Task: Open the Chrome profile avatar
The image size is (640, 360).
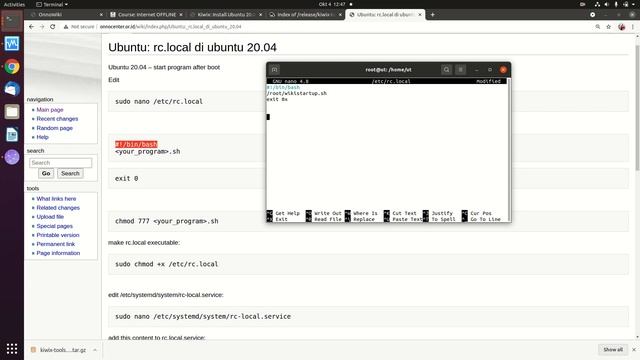Action: click(621, 27)
